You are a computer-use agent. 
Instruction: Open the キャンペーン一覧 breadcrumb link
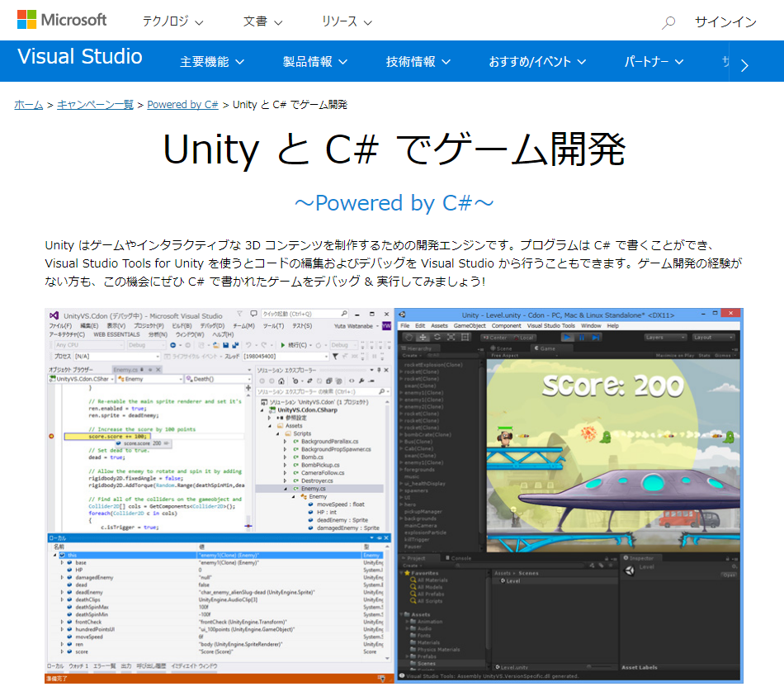95,105
